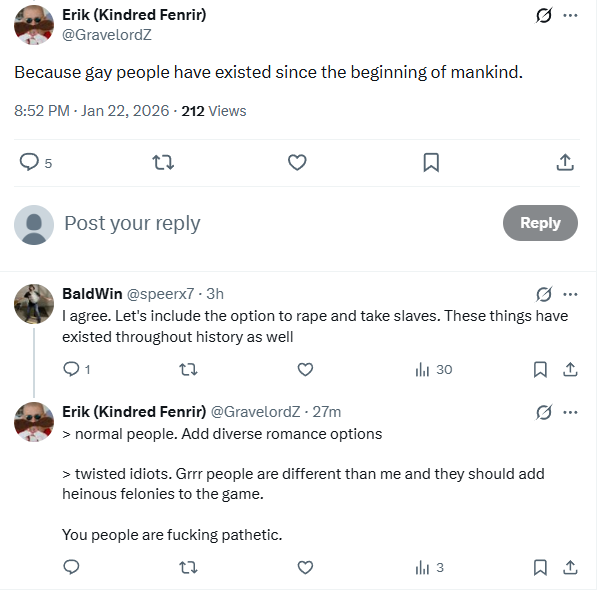Repost BaldWin's reply
Viewport: 599px width, 590px height.
tap(188, 370)
